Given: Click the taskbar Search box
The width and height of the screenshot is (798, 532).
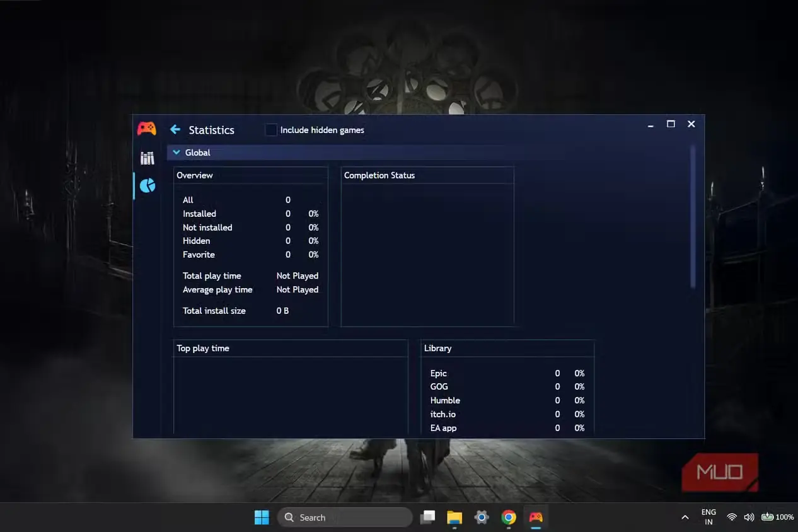Looking at the screenshot, I should [345, 518].
